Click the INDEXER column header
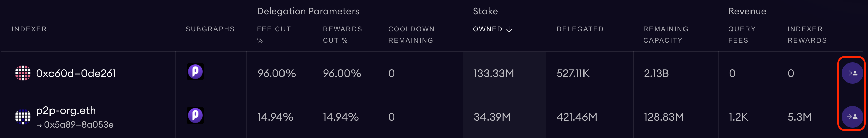The image size is (868, 138). 29,29
